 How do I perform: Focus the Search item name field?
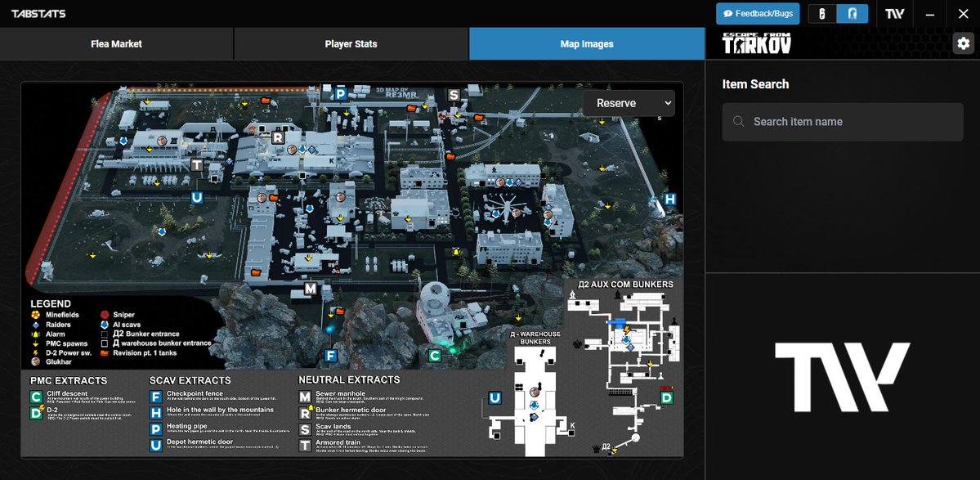[x=843, y=122]
